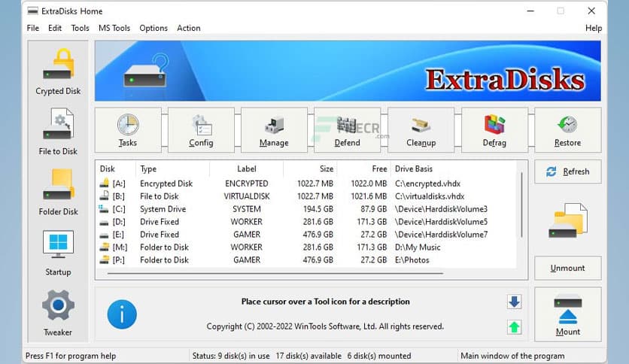Run the Cleanup tool

click(x=421, y=130)
